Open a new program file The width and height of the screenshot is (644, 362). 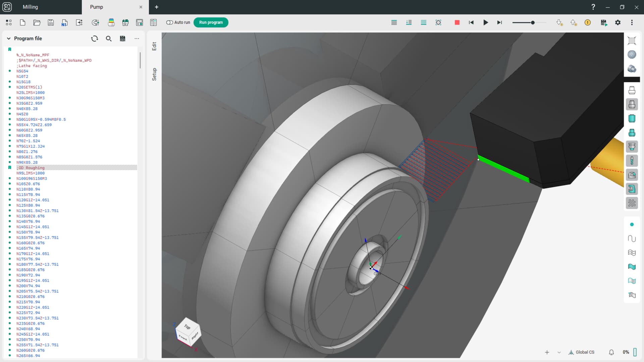click(x=22, y=22)
